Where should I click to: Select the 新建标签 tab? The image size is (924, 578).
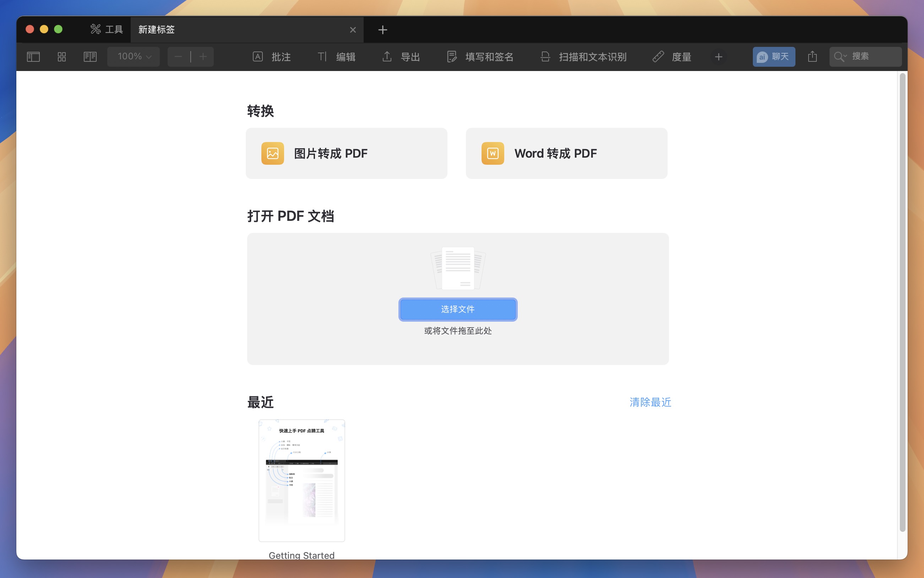pos(247,29)
